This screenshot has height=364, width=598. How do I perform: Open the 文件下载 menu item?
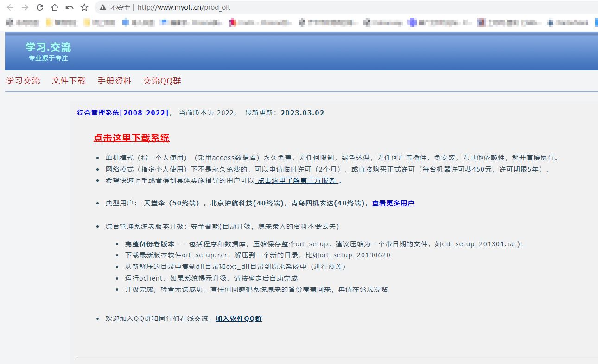(x=69, y=81)
